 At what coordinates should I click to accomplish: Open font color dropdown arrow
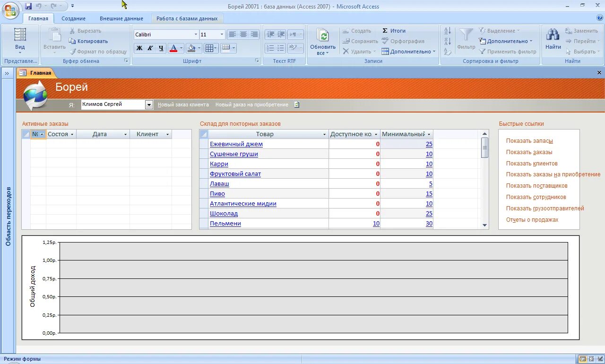click(x=181, y=48)
